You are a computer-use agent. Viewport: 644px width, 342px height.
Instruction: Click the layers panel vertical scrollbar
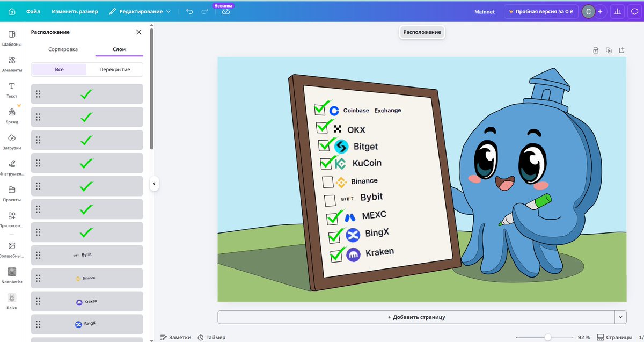pos(151,89)
